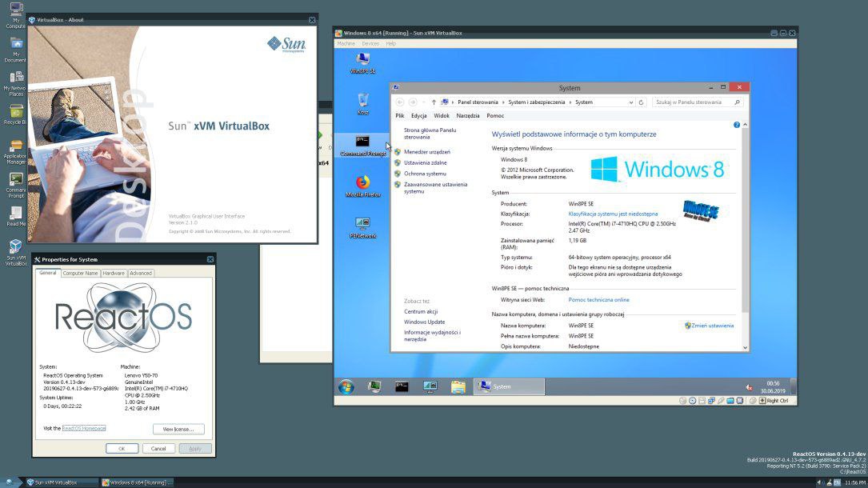Image resolution: width=868 pixels, height=488 pixels.
Task: Launch Mozilla Firefox inside the VM
Action: [363, 186]
